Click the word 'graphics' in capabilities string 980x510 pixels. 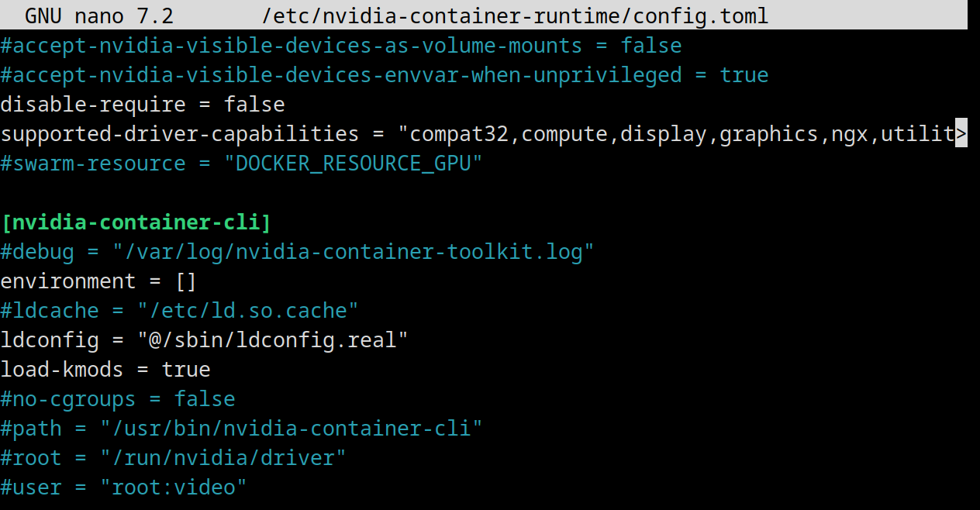tap(769, 134)
